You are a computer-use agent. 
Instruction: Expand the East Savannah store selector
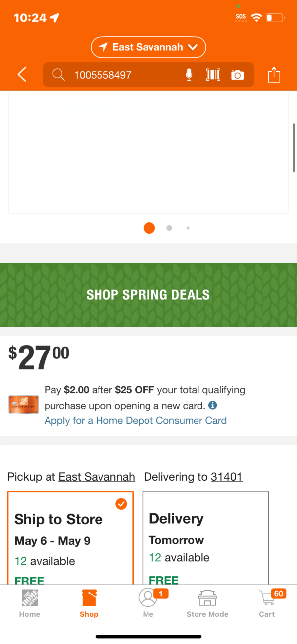[148, 47]
